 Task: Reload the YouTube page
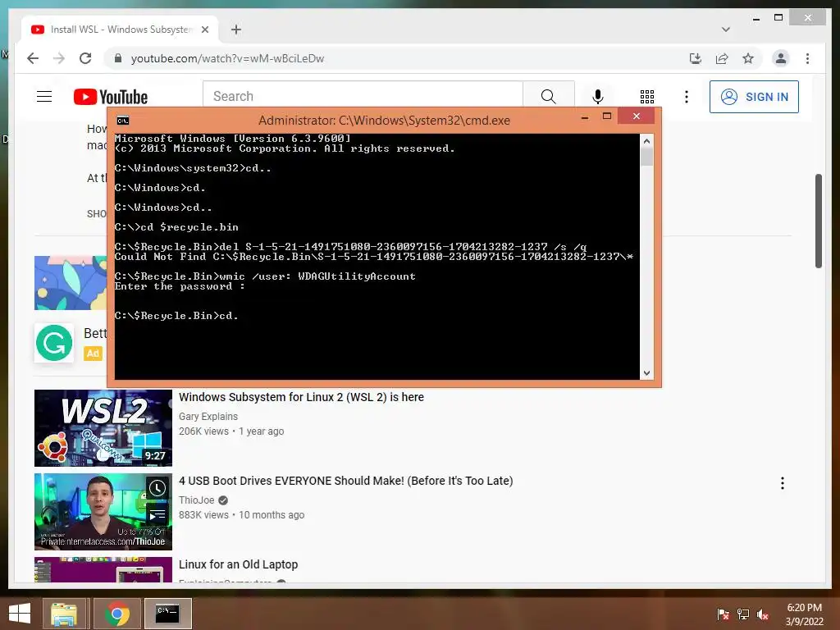point(85,58)
